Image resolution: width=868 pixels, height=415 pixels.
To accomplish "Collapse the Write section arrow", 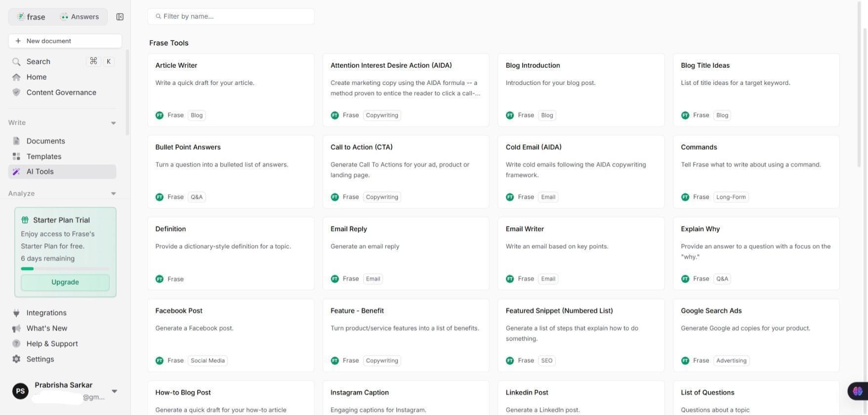I will (x=113, y=123).
